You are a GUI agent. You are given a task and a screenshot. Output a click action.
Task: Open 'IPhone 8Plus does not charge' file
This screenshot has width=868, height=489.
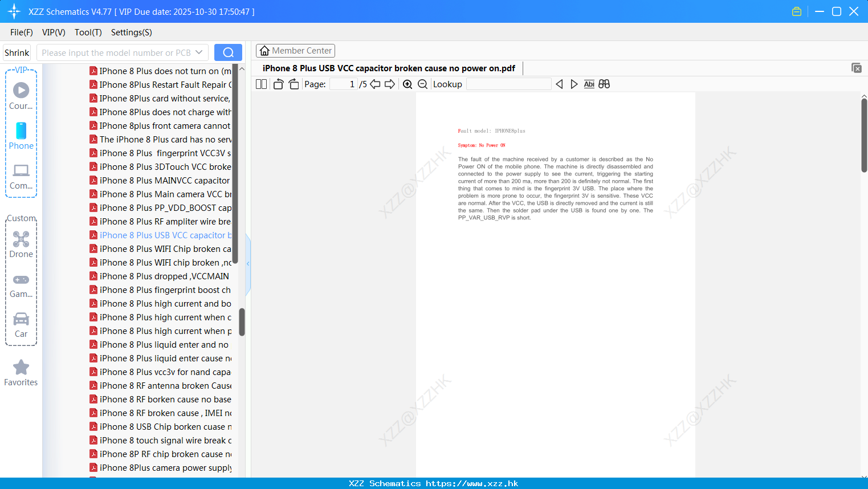click(161, 112)
